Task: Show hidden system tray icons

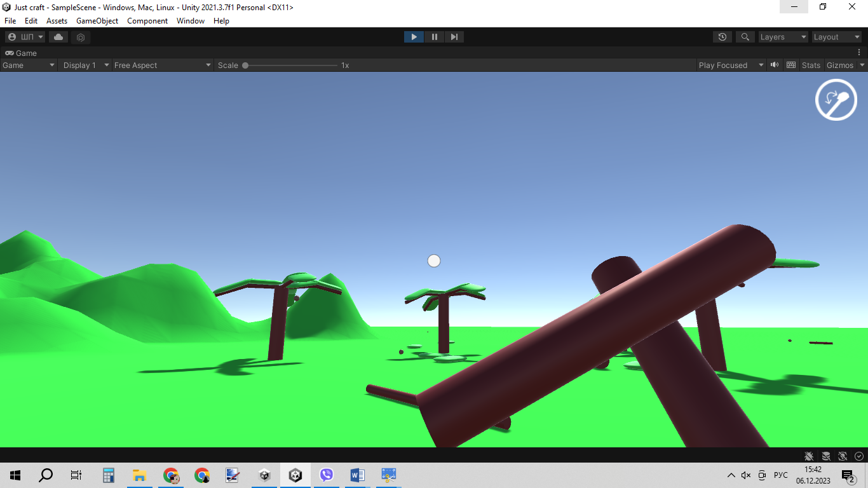Action: (731, 475)
